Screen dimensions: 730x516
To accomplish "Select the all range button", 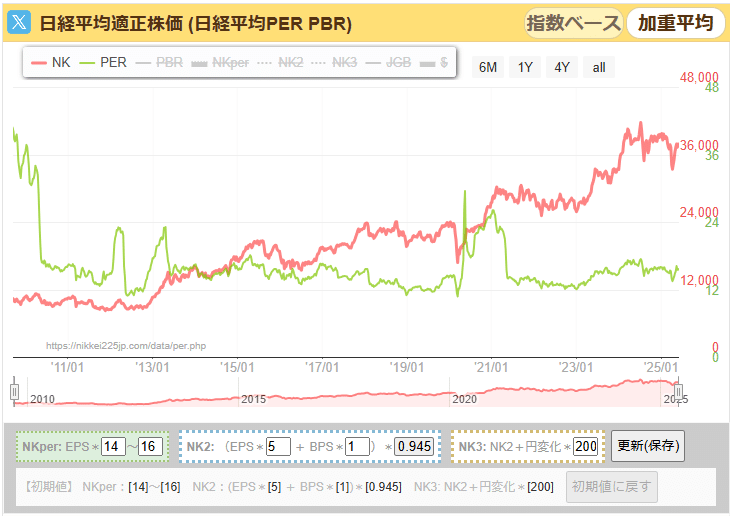I will pos(599,68).
